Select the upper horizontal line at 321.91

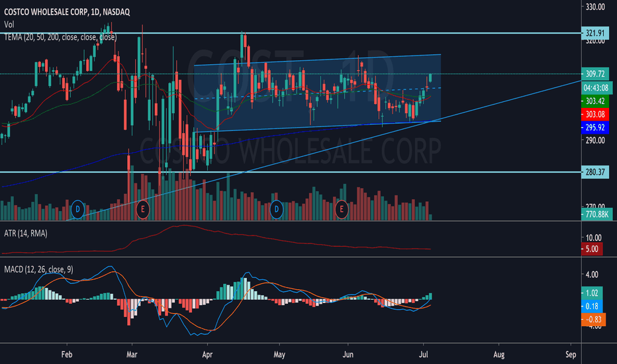291,33
